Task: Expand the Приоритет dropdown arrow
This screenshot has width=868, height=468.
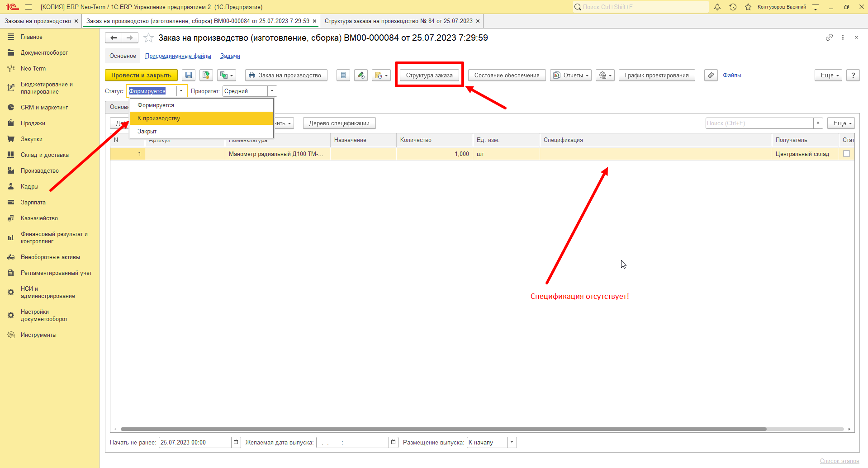Action: click(272, 91)
